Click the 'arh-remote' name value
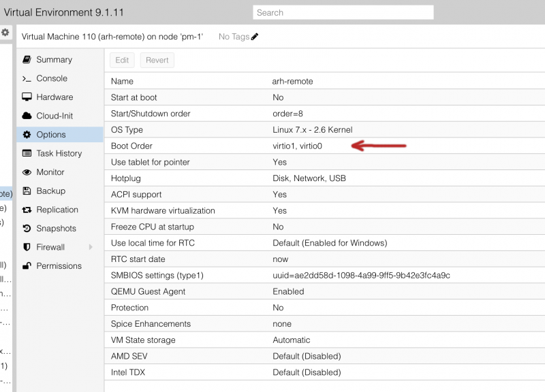545x392 pixels. coord(292,81)
